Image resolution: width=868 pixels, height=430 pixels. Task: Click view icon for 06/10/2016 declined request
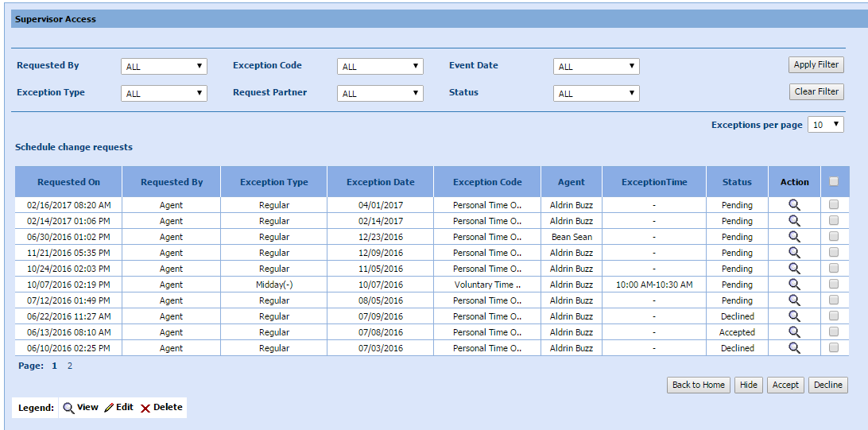[x=794, y=348]
